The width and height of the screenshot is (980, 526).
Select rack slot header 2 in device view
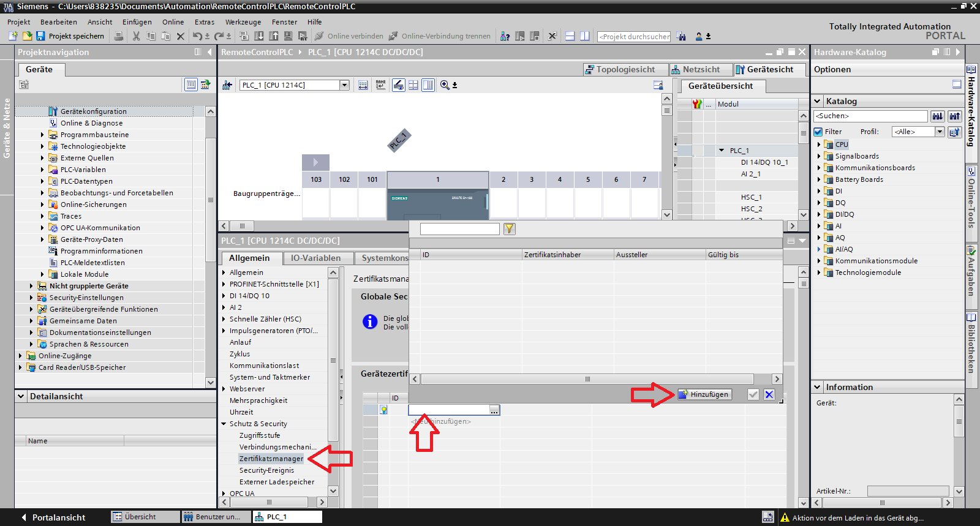503,179
